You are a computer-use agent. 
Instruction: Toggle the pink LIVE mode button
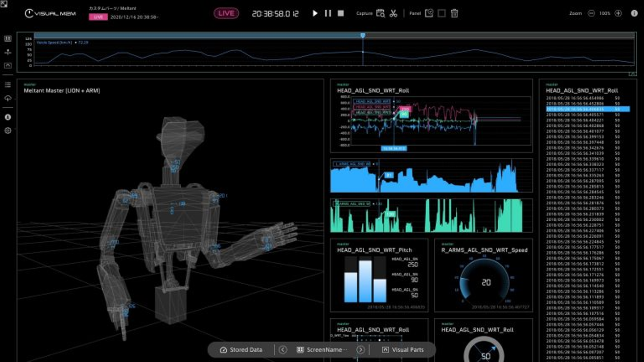coord(226,13)
